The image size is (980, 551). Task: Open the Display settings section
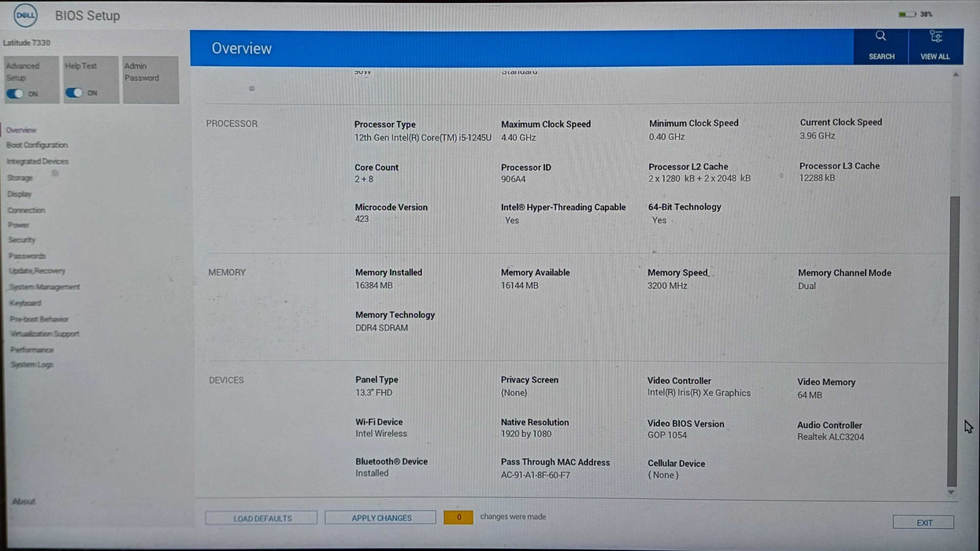point(20,194)
